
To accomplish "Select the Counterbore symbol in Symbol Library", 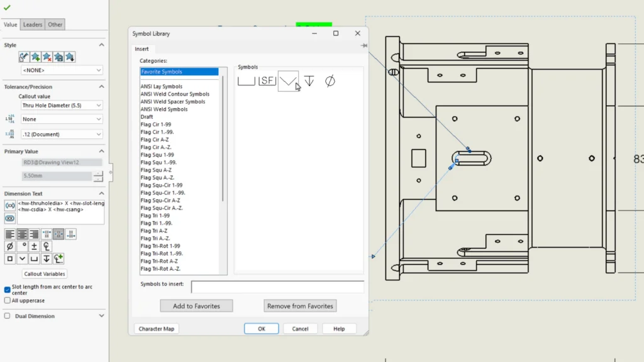I will coord(246,80).
